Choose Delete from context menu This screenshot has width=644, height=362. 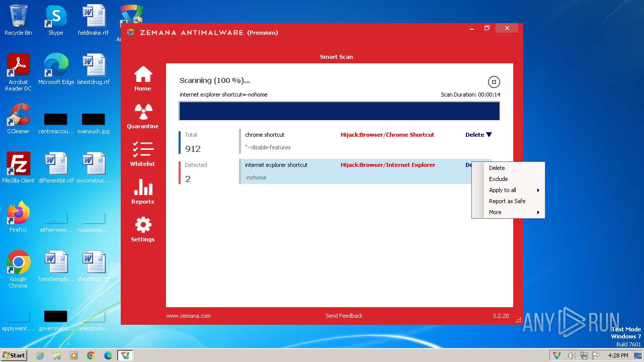tap(514, 168)
